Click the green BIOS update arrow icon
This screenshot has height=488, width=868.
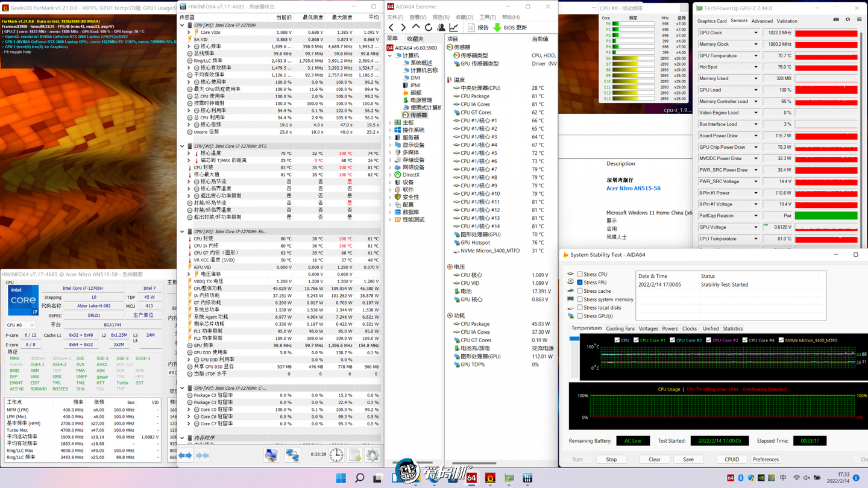point(497,28)
